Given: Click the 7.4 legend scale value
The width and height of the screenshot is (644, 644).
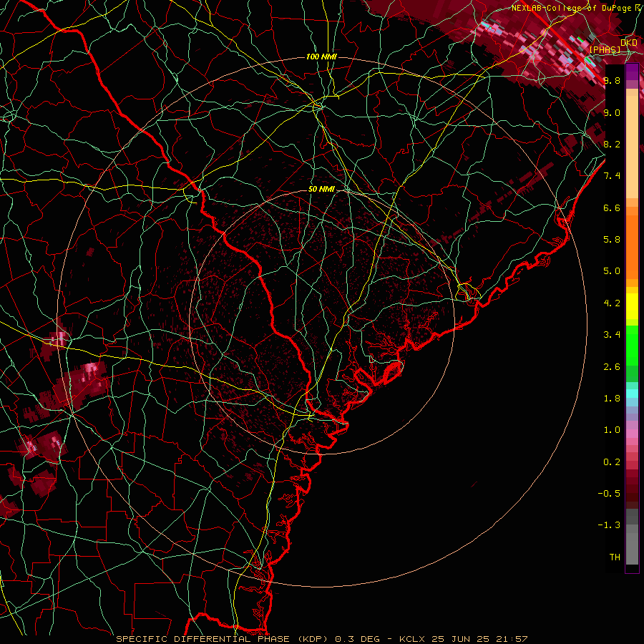Looking at the screenshot, I should (x=612, y=176).
